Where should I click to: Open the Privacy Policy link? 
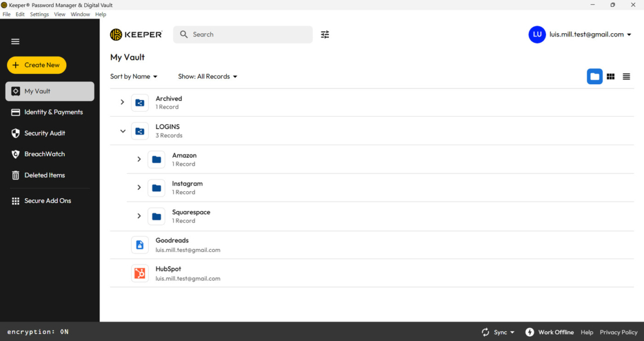click(618, 332)
